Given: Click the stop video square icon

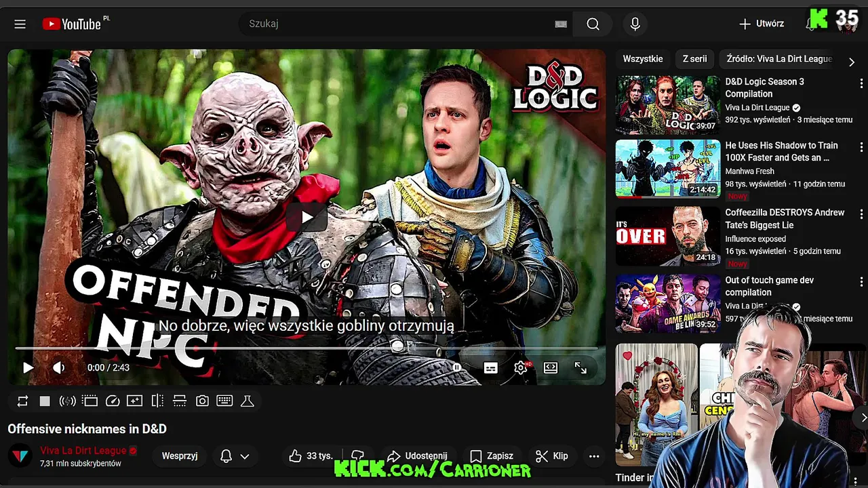Looking at the screenshot, I should point(45,401).
